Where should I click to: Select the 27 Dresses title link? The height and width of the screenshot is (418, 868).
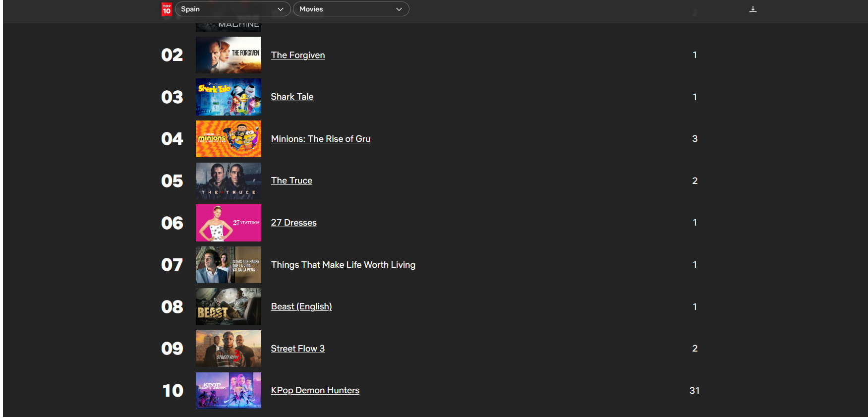pyautogui.click(x=293, y=223)
